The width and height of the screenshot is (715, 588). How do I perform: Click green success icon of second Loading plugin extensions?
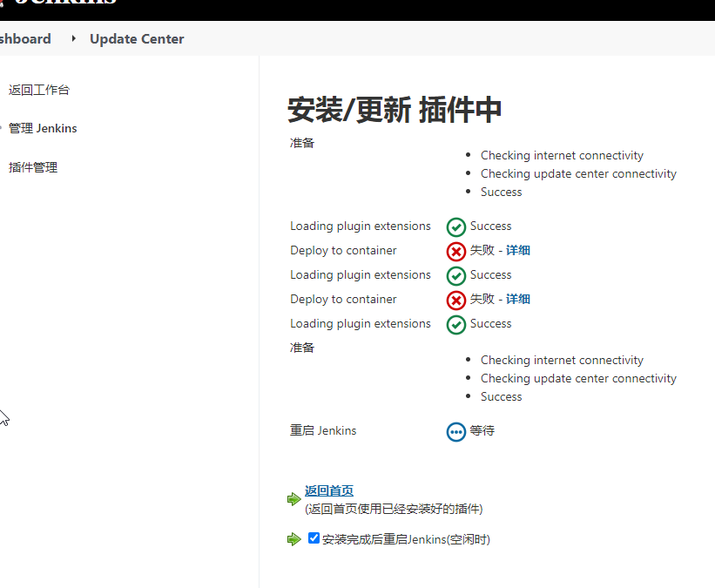point(456,276)
